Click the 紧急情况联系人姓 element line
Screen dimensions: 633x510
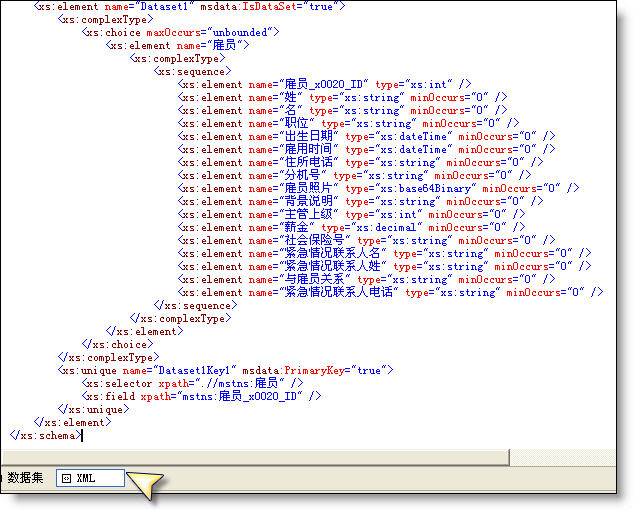pos(385,266)
